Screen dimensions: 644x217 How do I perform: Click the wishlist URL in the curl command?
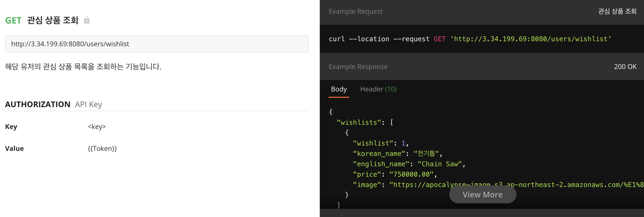pos(530,39)
